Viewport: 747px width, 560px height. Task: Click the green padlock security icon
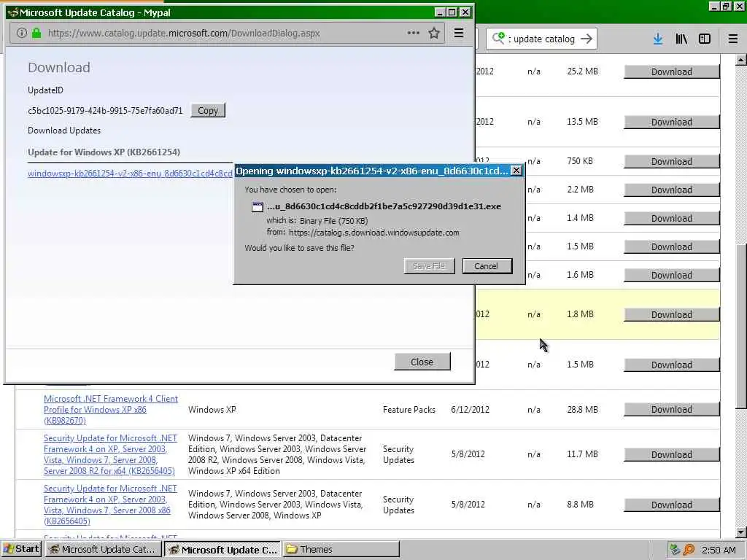(x=36, y=34)
